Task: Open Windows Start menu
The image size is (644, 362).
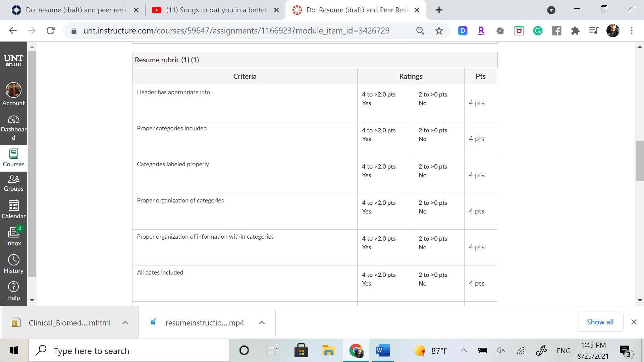Action: pyautogui.click(x=14, y=351)
